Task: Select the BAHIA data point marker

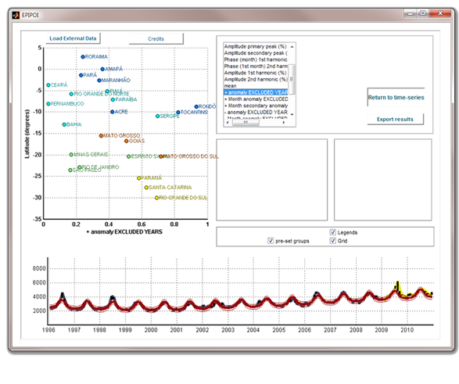Action: click(64, 124)
